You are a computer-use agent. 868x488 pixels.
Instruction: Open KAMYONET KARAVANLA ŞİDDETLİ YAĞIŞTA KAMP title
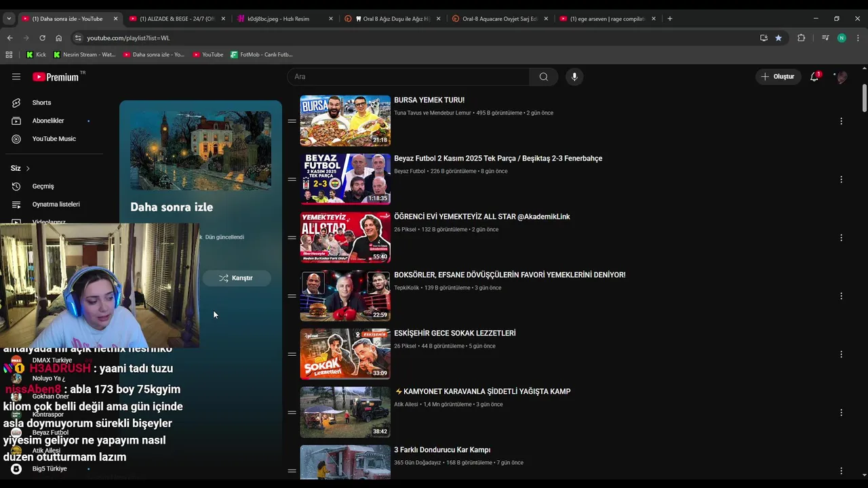point(482,392)
